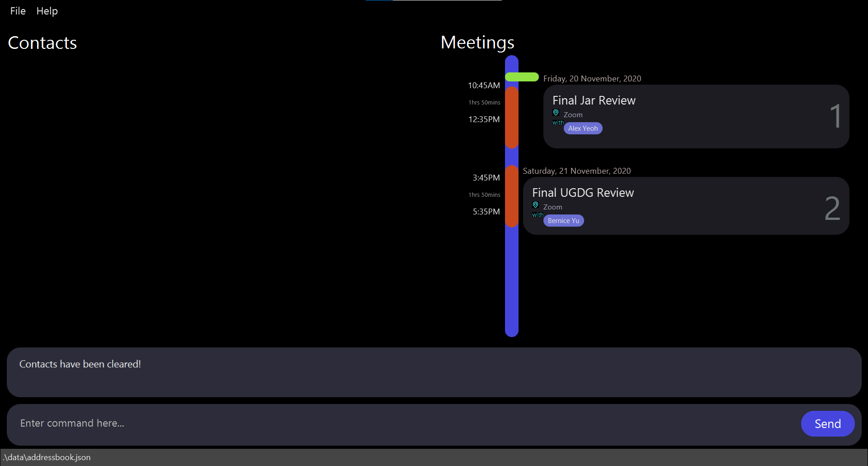Open the File menu
Image resolution: width=868 pixels, height=466 pixels.
point(18,11)
